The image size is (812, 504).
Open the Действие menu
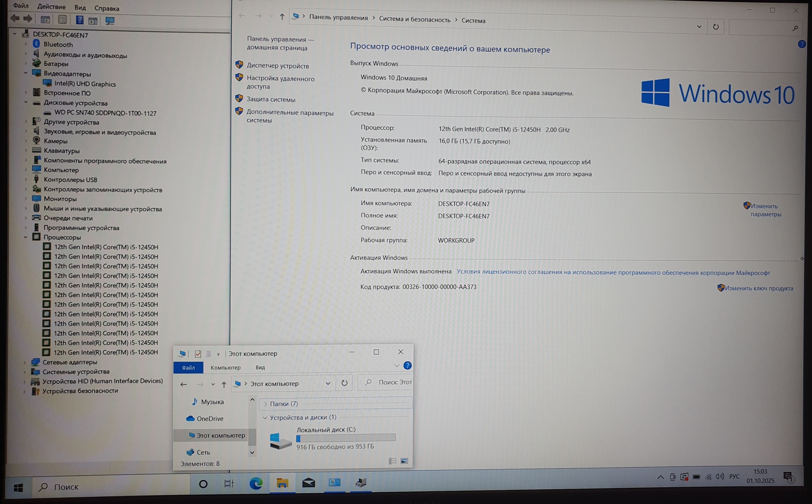(51, 7)
